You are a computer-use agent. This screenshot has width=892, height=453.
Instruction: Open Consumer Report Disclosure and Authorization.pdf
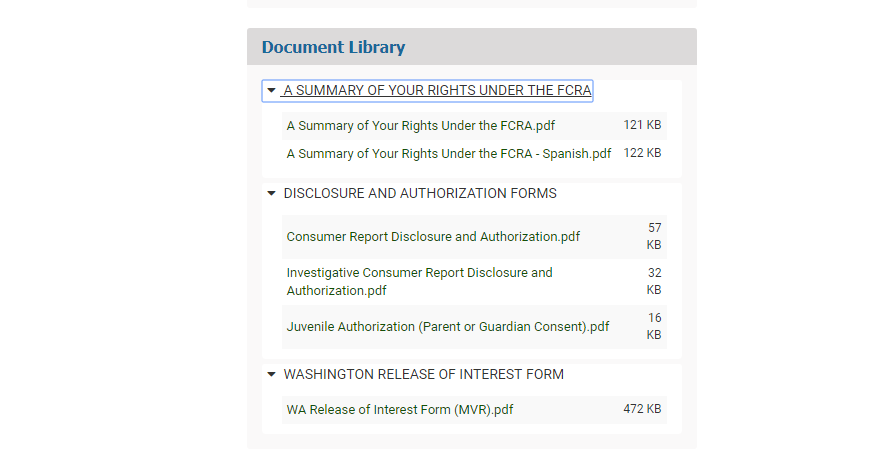point(433,237)
